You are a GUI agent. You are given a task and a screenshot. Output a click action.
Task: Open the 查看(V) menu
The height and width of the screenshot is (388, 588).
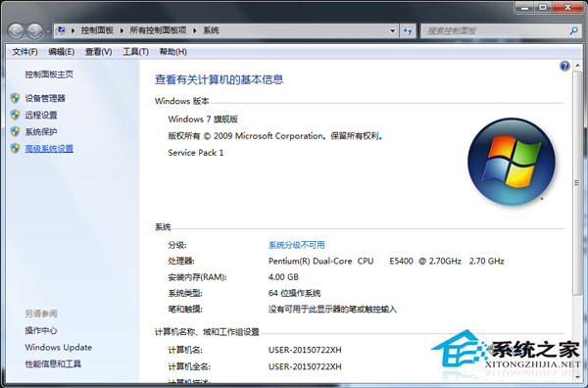(x=98, y=52)
